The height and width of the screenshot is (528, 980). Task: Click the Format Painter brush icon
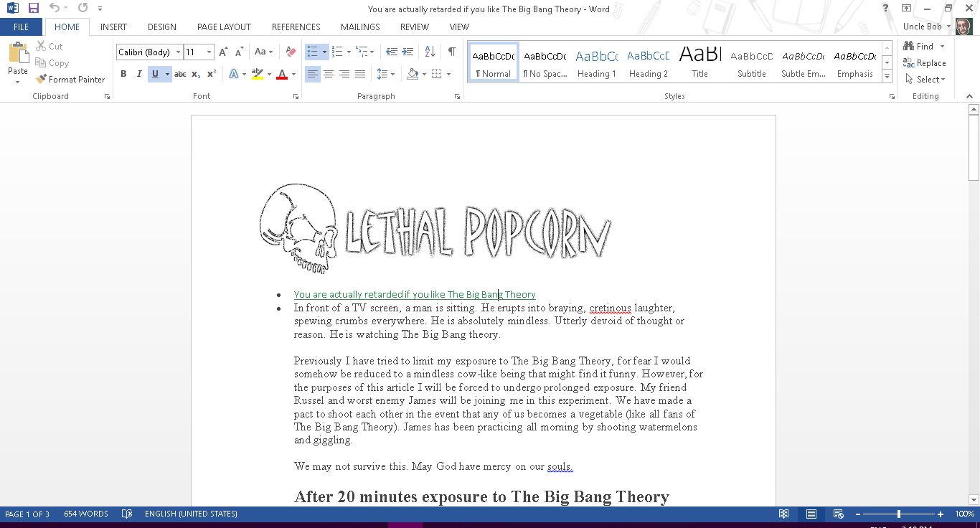point(41,80)
